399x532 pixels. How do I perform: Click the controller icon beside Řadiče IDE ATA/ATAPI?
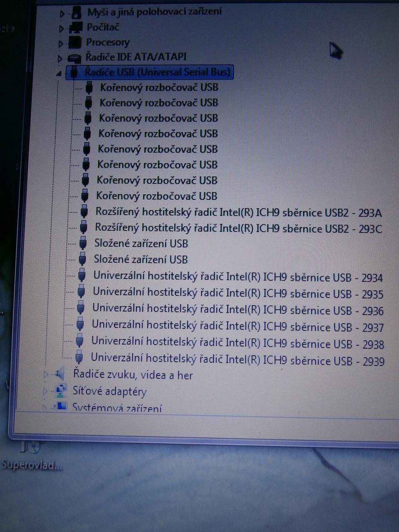[x=74, y=58]
